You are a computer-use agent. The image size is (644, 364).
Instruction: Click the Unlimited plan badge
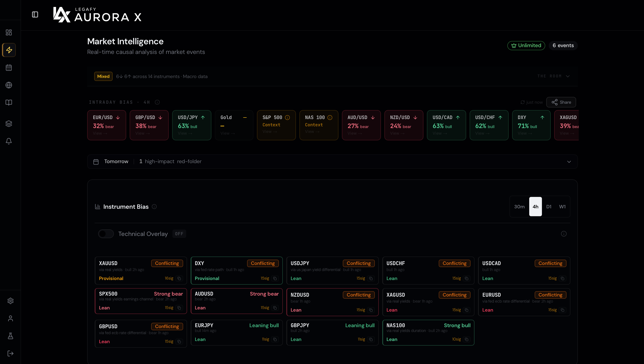coord(526,46)
